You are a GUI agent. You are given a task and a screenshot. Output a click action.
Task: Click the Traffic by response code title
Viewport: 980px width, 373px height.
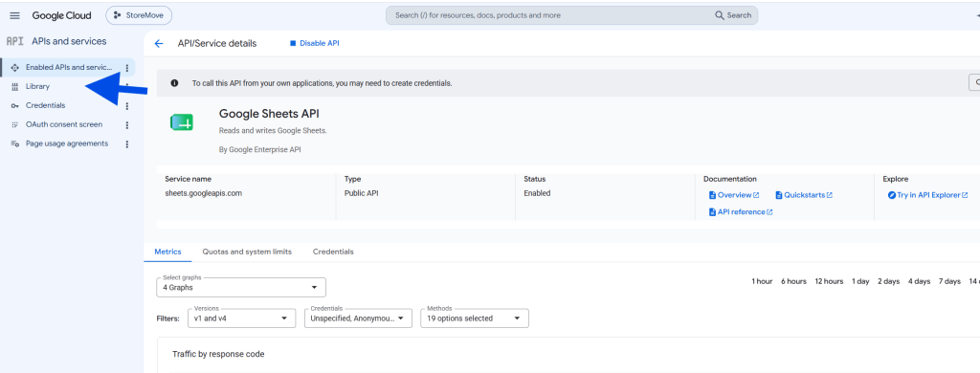point(218,354)
